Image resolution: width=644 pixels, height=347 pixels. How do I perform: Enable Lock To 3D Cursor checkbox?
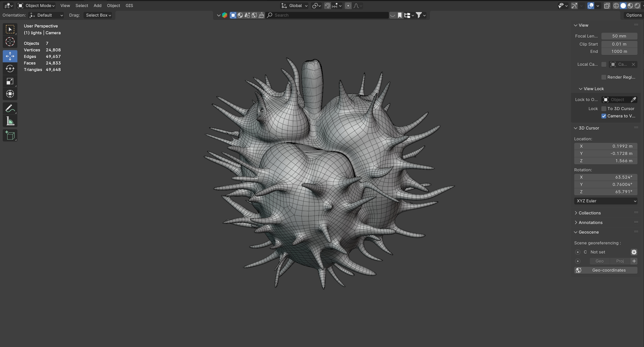coord(604,109)
